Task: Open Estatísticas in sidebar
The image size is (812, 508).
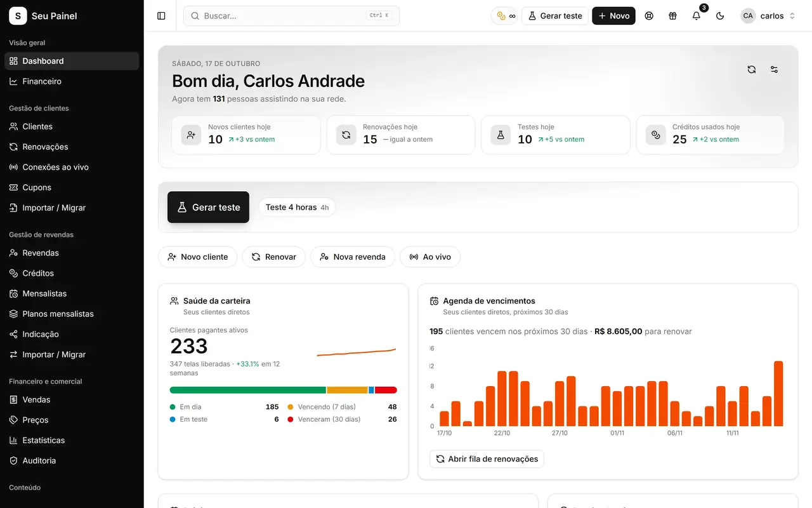Action: (x=72, y=440)
